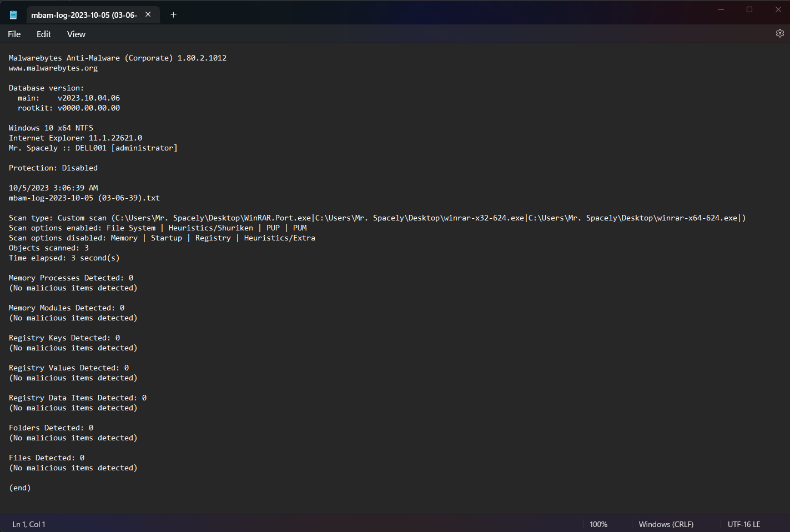Viewport: 790px width, 532px height.
Task: Click the Internet Explorer 11.1.22621.0 line
Action: click(76, 138)
